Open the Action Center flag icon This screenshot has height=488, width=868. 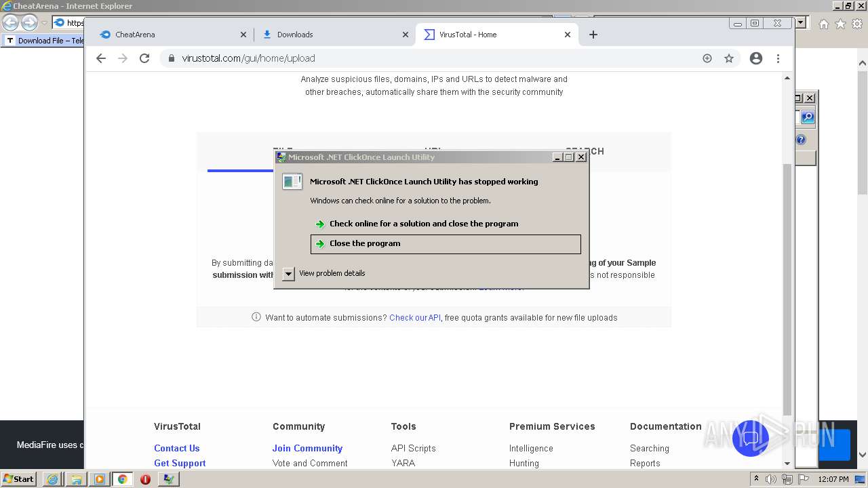point(804,479)
